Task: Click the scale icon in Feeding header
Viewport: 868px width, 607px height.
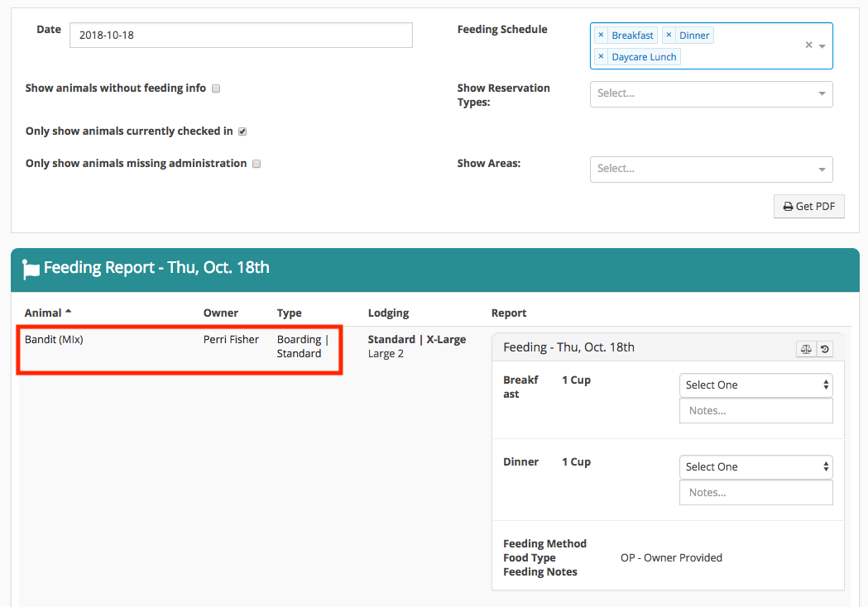Action: pyautogui.click(x=806, y=349)
